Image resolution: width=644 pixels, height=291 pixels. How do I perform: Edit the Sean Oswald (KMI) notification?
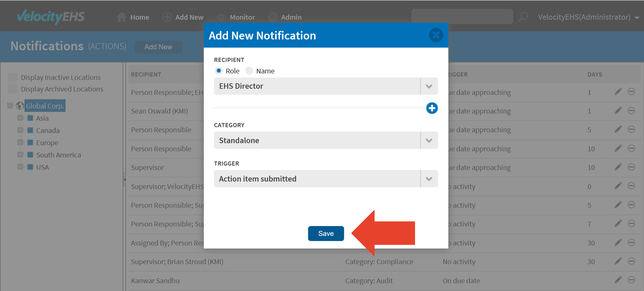(618, 111)
